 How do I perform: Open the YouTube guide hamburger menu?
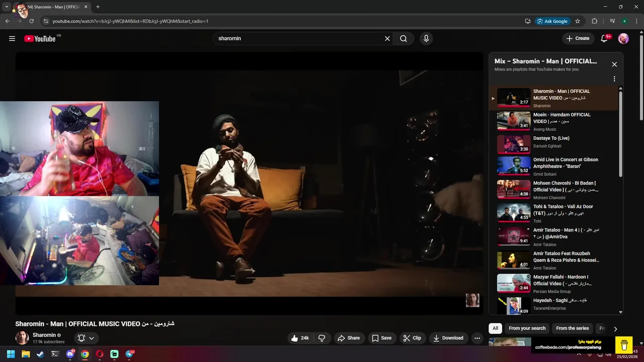pos(12,39)
